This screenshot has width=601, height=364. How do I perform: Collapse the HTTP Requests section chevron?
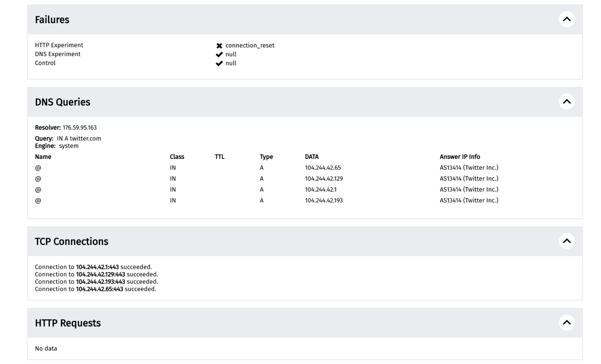pos(566,323)
